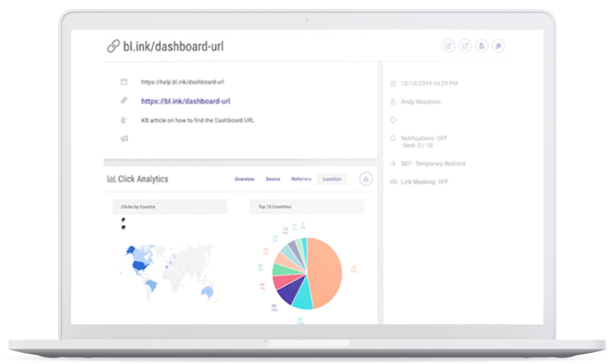614x364 pixels.
Task: Click Australia on the world map
Action: pos(207,291)
